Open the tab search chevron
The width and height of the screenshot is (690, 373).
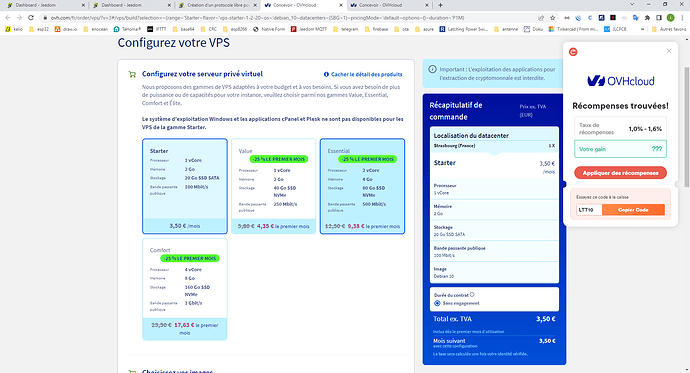[x=632, y=4]
